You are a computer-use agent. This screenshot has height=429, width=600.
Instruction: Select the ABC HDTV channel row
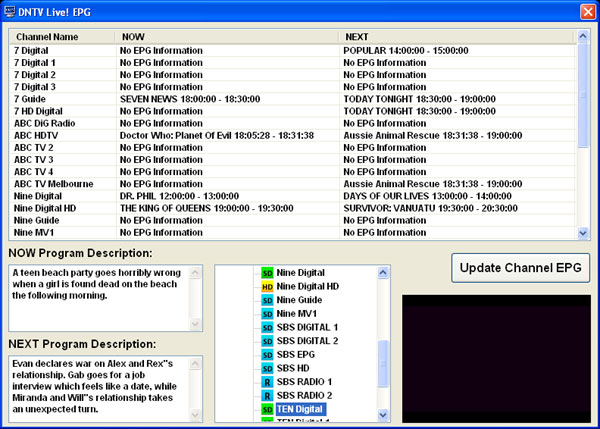click(x=293, y=135)
